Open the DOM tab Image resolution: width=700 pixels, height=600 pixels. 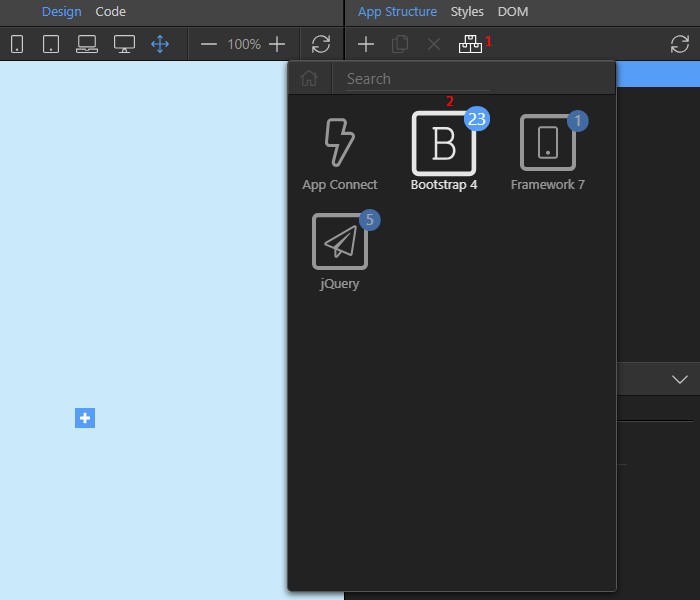[513, 12]
